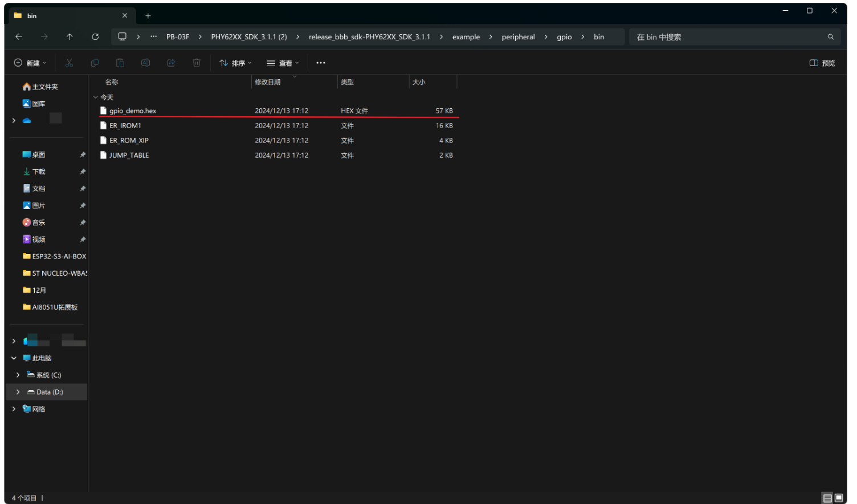857x504 pixels.
Task: Open the 桌面 desktop shortcut
Action: pyautogui.click(x=34, y=154)
